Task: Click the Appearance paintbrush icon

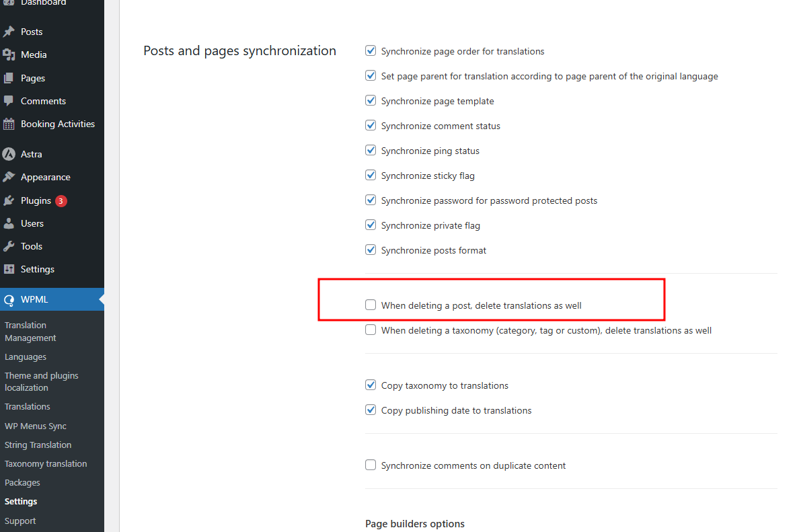Action: tap(9, 177)
